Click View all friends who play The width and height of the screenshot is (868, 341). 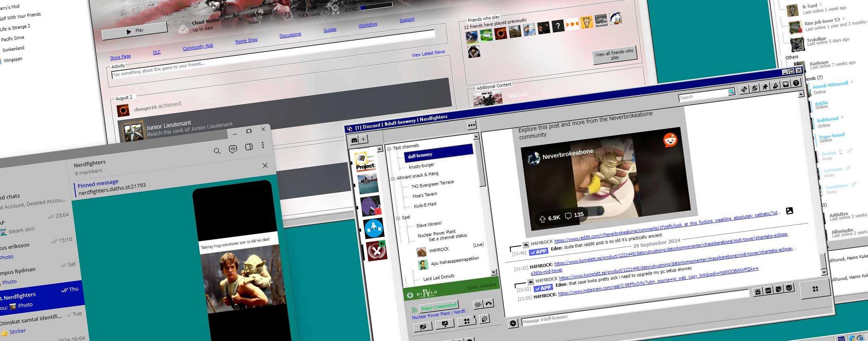point(615,55)
